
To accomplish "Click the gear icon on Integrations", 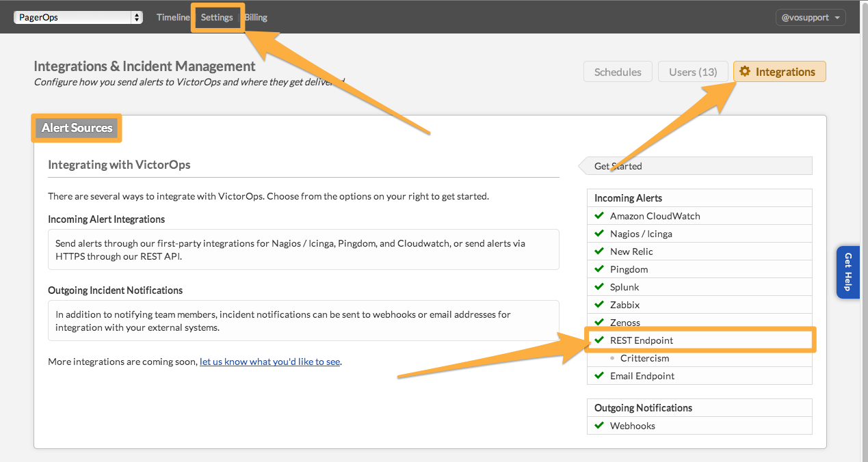I will [746, 72].
